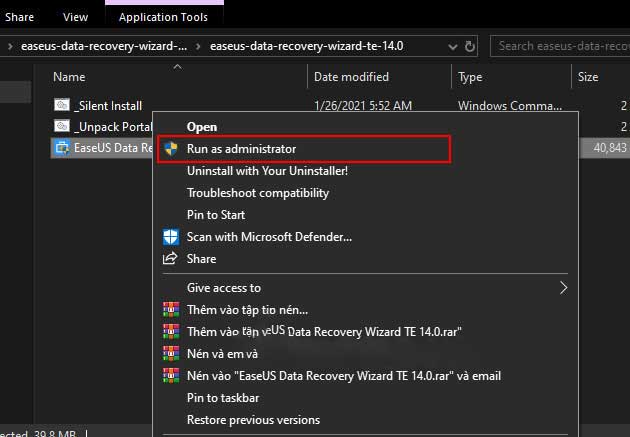630x437 pixels.
Task: Sort by the Type column header
Action: click(x=470, y=77)
